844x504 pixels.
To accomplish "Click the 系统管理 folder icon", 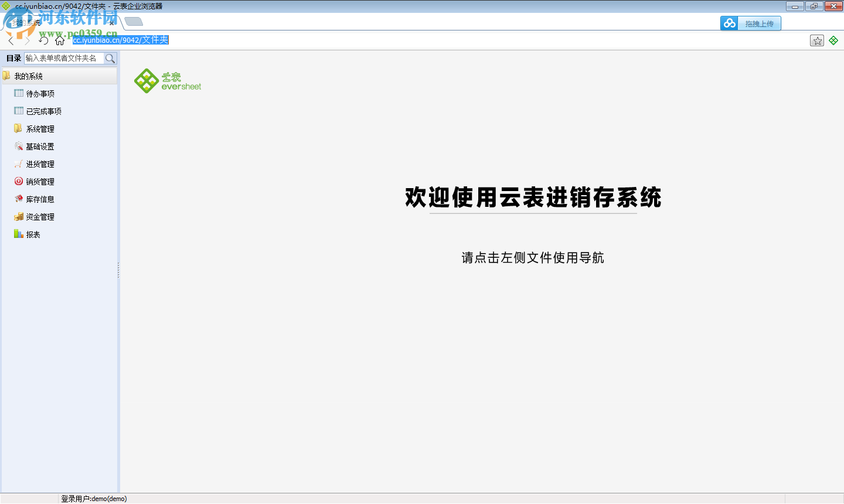I will tap(18, 128).
